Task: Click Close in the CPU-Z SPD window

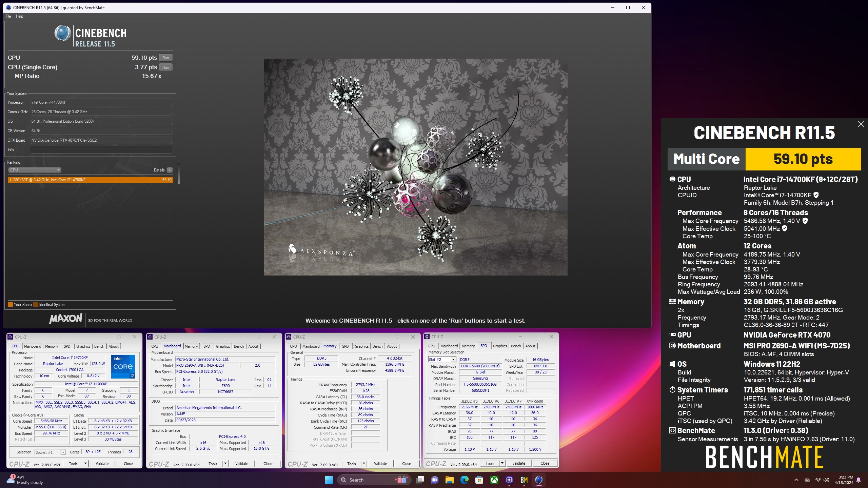Action: click(x=545, y=463)
